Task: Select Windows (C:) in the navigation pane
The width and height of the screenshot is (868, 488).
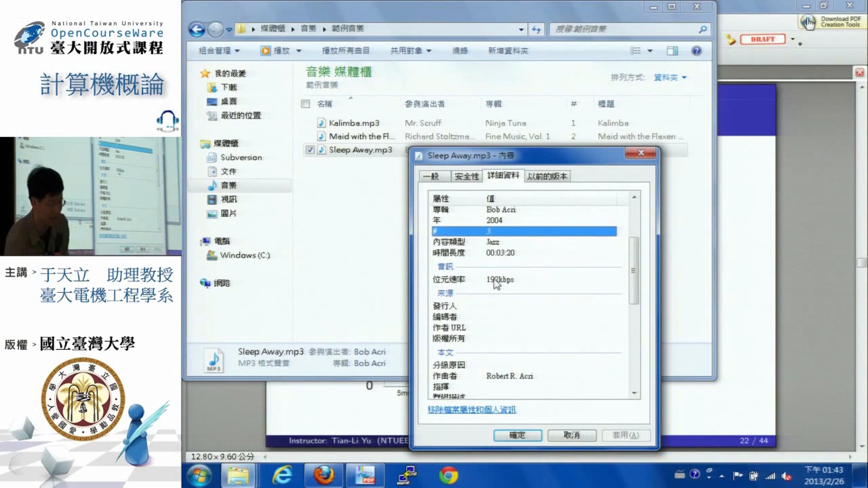Action: 245,255
